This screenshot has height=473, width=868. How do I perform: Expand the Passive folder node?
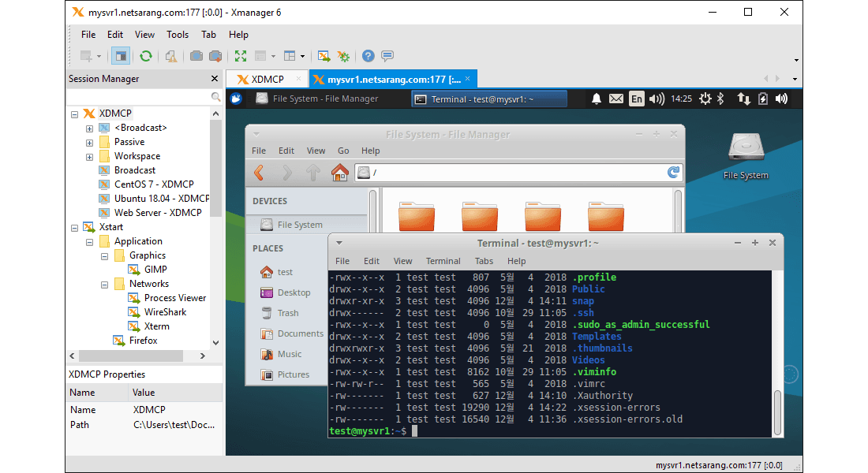90,143
